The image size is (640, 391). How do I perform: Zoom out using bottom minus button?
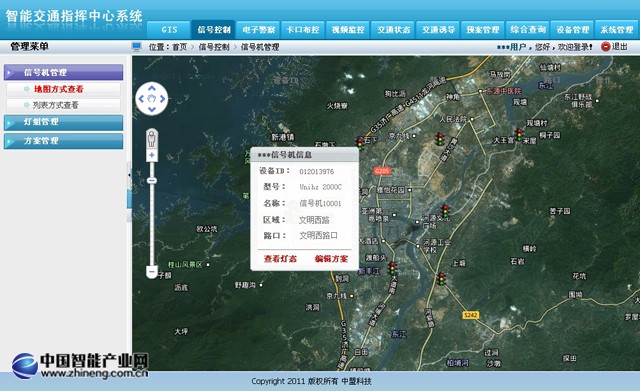(152, 271)
